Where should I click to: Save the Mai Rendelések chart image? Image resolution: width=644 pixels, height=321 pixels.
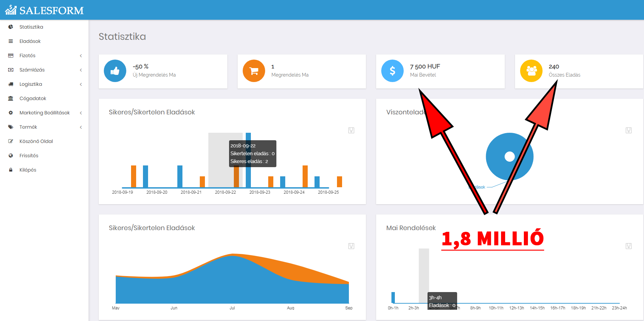[x=629, y=246]
